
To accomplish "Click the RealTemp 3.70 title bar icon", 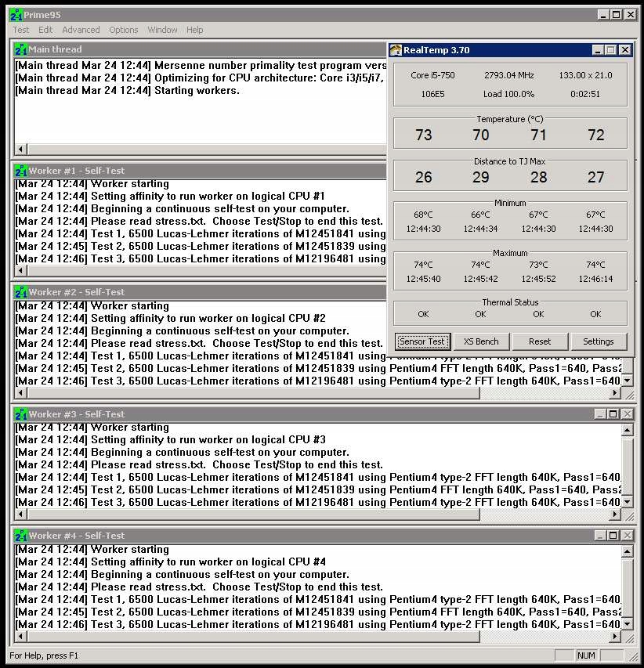I will click(396, 50).
